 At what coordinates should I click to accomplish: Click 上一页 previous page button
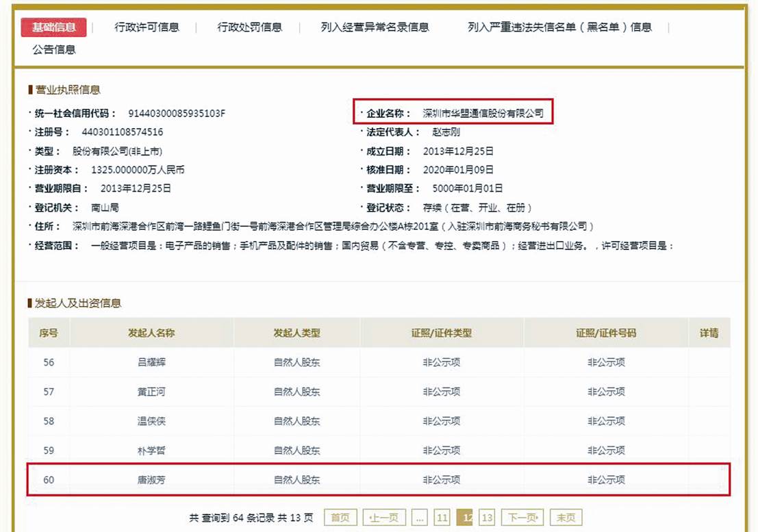pyautogui.click(x=383, y=518)
